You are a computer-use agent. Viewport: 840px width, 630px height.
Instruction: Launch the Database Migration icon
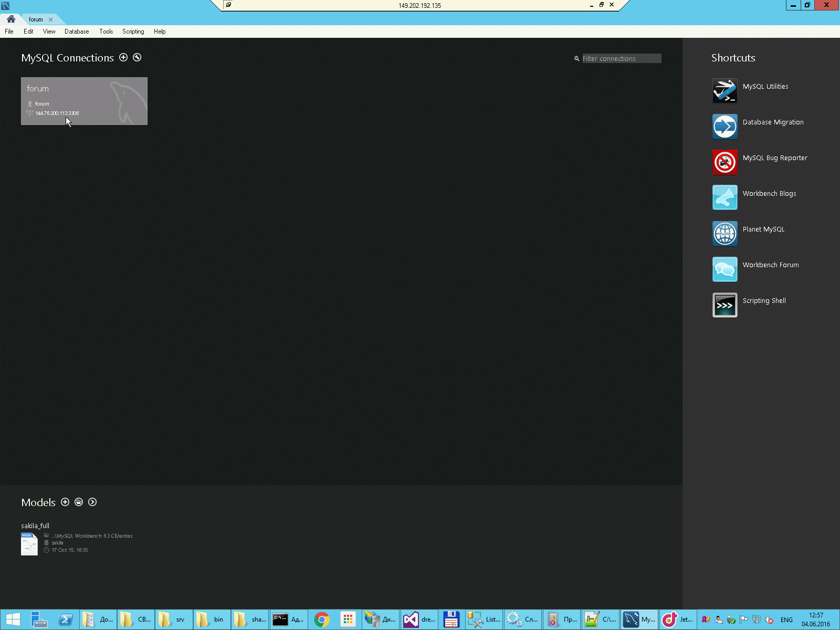[724, 127]
